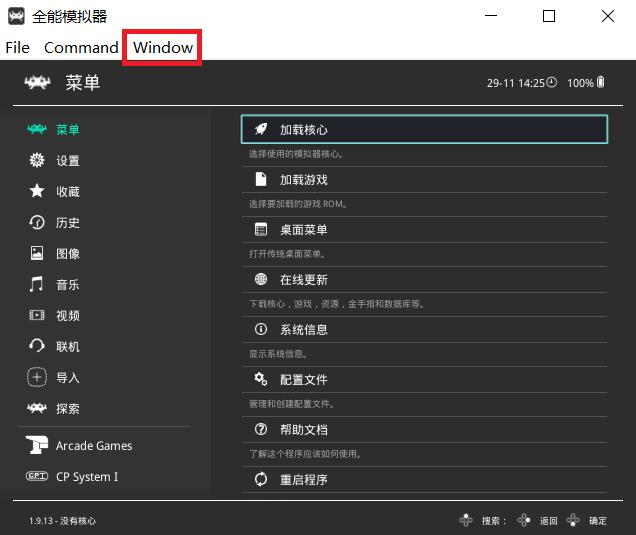This screenshot has width=636, height=535.
Task: Open 配置文件 entry text
Action: [304, 380]
